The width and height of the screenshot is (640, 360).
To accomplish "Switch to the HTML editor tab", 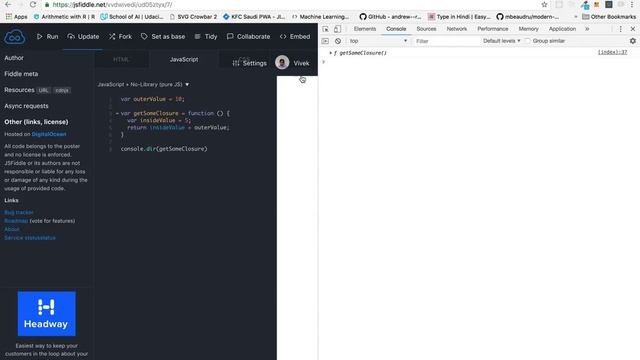I will pos(121,60).
